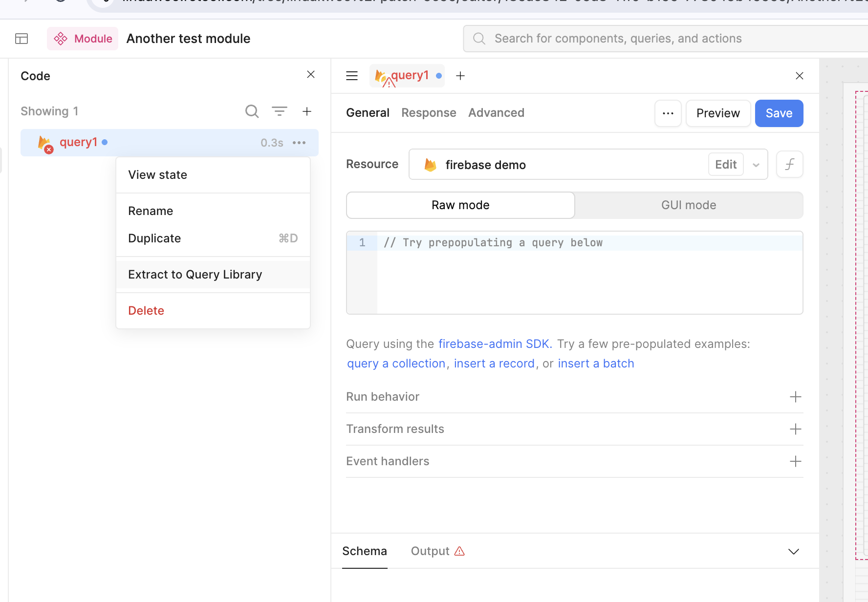The width and height of the screenshot is (868, 602).
Task: Add a new query editor tab
Action: point(460,76)
